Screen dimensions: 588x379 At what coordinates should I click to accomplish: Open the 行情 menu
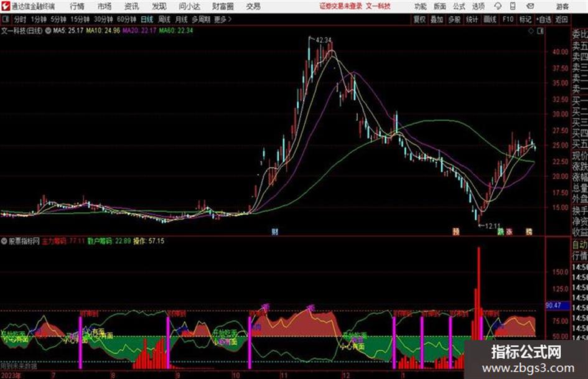tap(77, 6)
